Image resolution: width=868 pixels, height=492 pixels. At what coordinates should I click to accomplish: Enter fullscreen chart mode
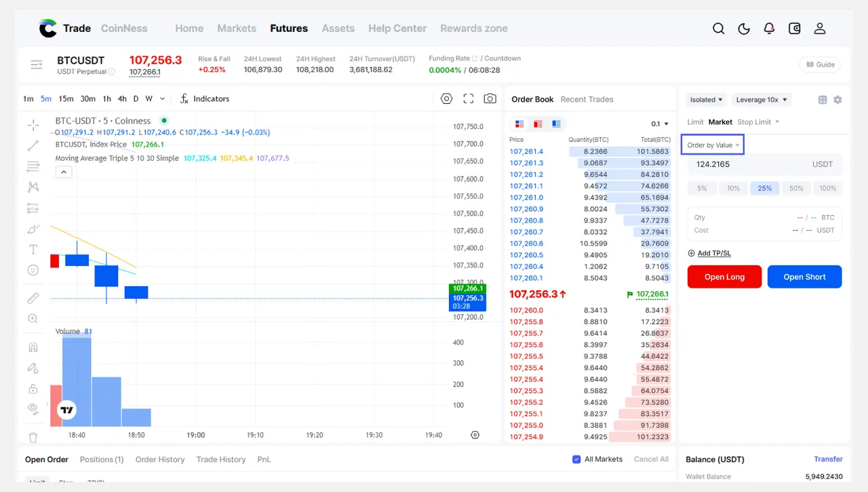point(468,99)
